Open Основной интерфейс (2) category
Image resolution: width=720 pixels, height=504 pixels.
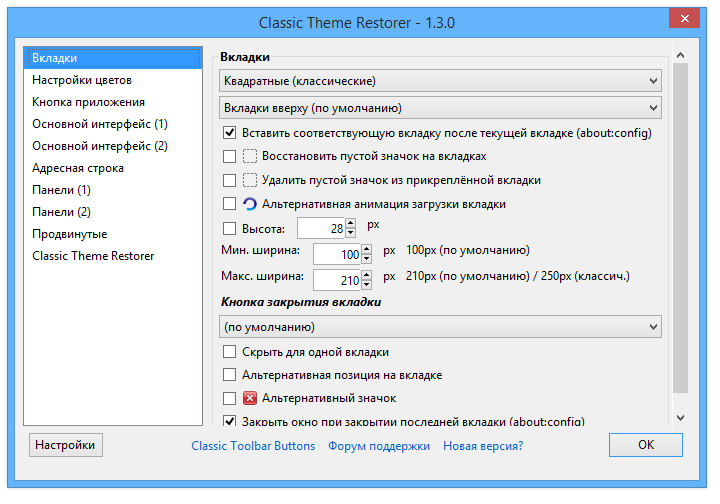113,146
